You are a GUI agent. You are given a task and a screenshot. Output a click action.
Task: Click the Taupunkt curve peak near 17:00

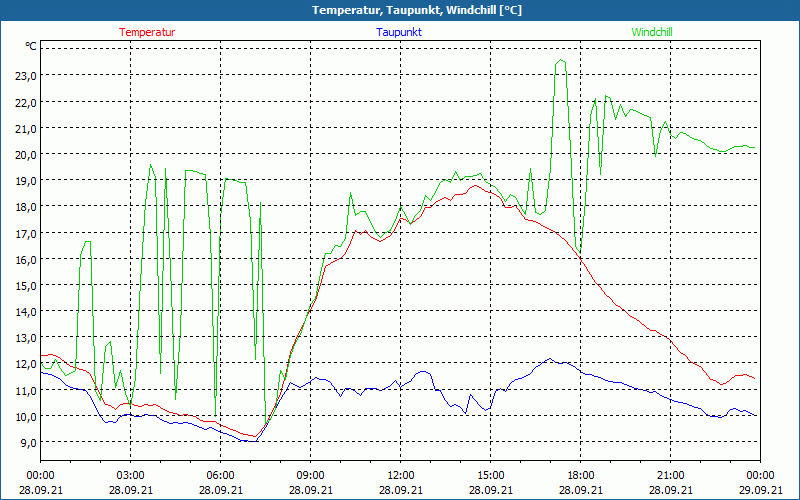(x=549, y=359)
